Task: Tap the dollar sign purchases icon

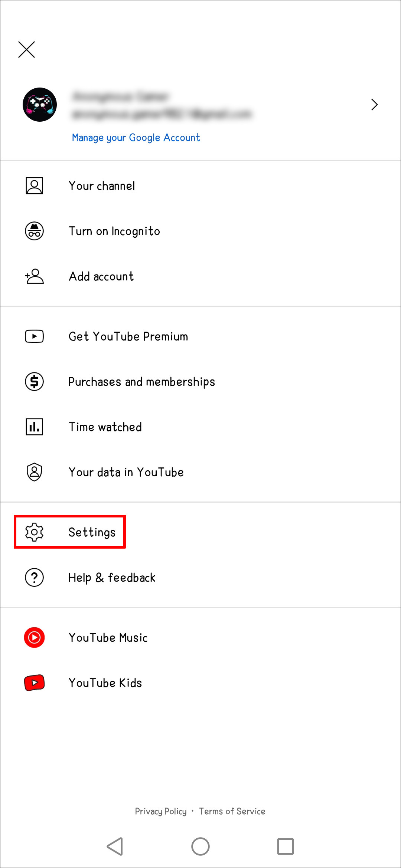Action: (x=34, y=382)
